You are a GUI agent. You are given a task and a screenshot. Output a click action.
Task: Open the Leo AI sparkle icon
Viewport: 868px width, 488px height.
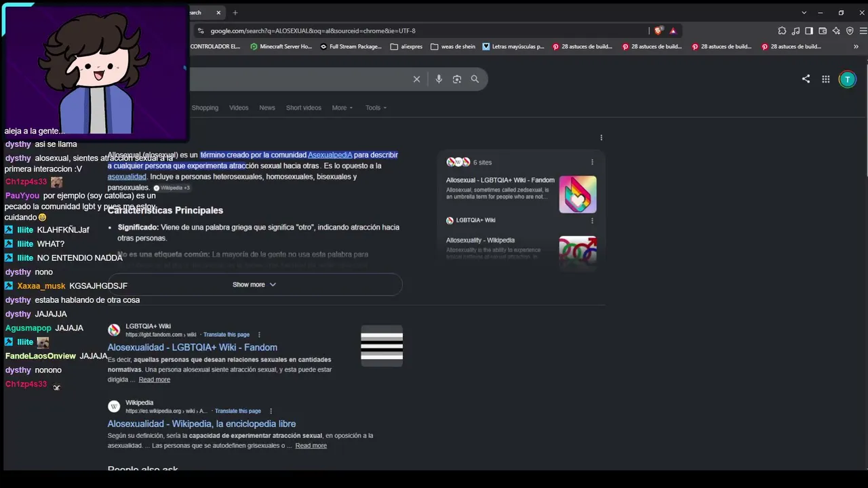click(x=836, y=30)
